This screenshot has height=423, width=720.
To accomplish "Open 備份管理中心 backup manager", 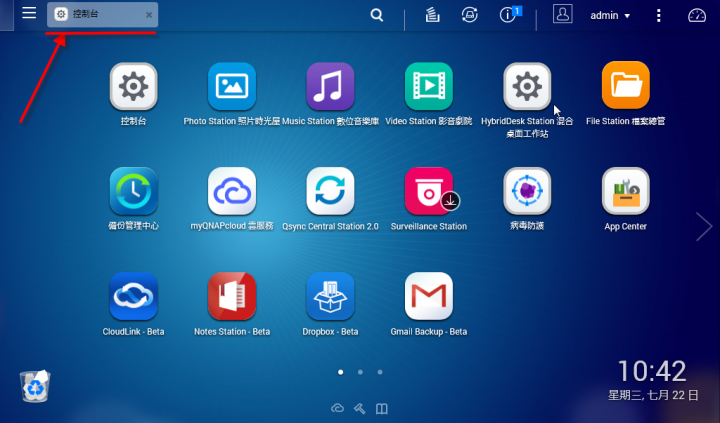I will pos(134,191).
